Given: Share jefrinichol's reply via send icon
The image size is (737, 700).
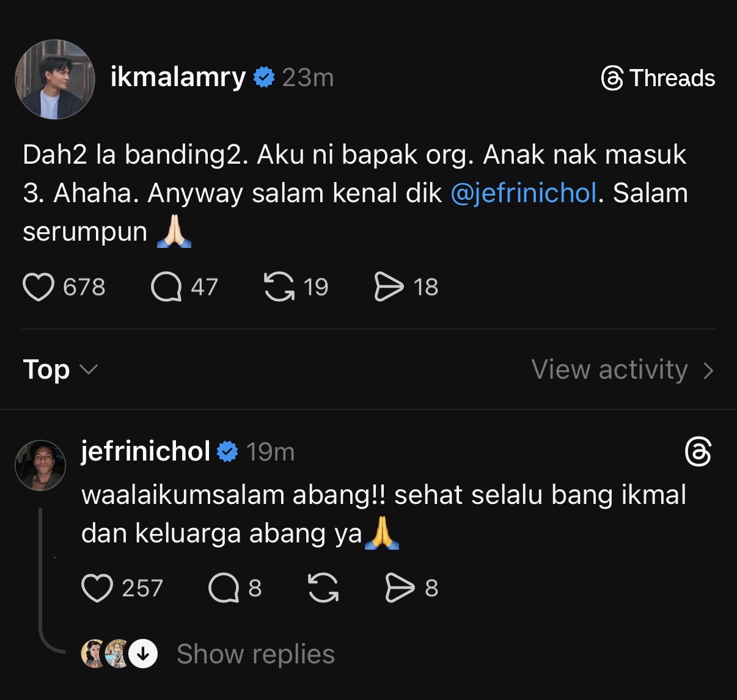Looking at the screenshot, I should click(400, 588).
